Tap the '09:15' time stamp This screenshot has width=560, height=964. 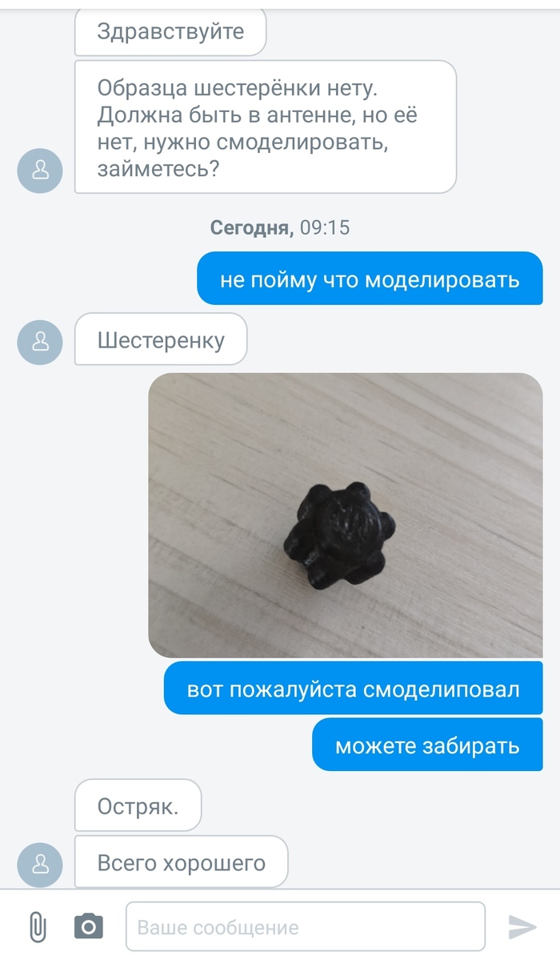pyautogui.click(x=325, y=227)
